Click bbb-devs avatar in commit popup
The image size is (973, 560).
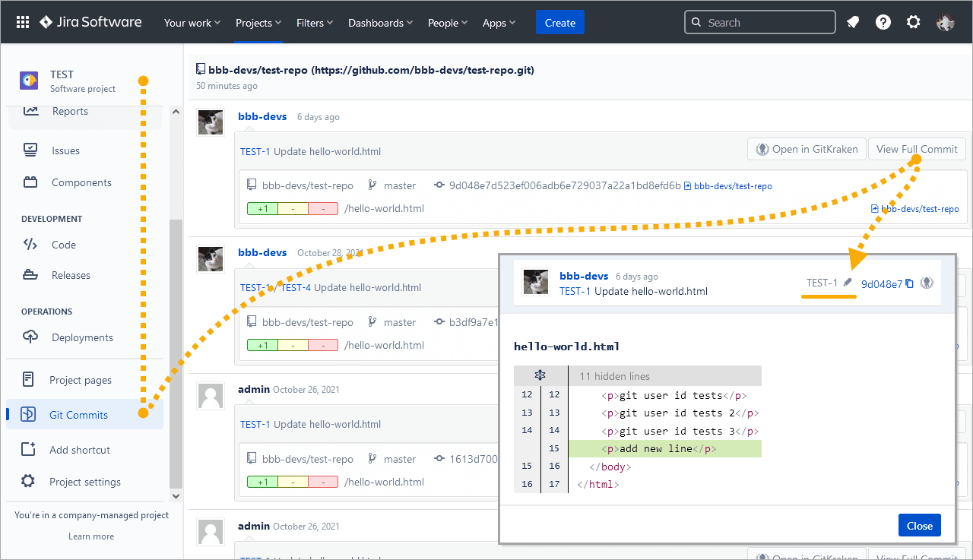(x=537, y=283)
